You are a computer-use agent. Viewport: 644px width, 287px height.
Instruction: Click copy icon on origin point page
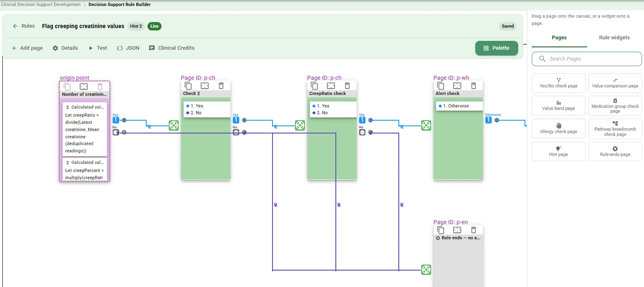pyautogui.click(x=67, y=87)
